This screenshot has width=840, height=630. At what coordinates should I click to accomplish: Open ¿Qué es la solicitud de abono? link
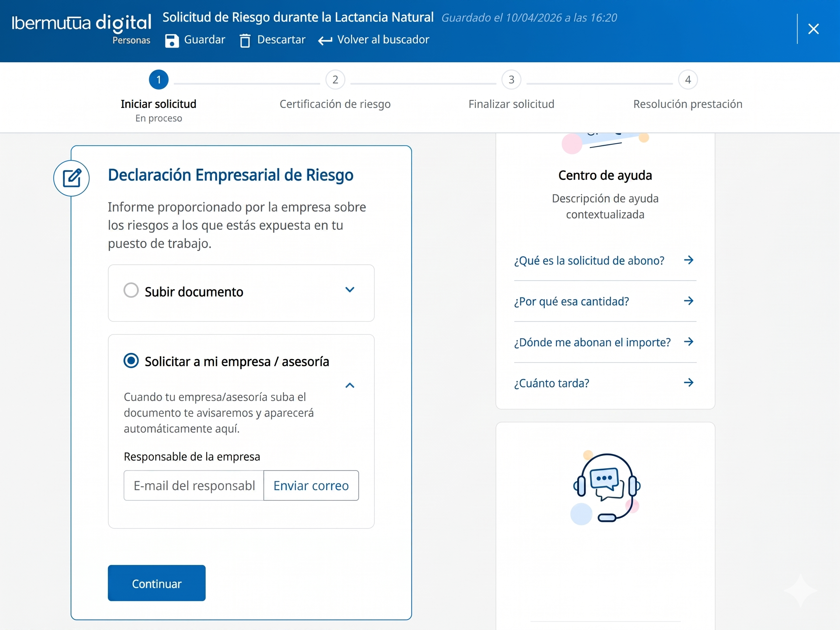pos(589,261)
